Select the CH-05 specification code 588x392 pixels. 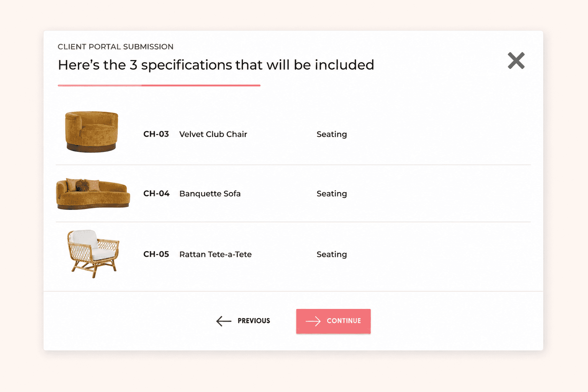tap(156, 254)
